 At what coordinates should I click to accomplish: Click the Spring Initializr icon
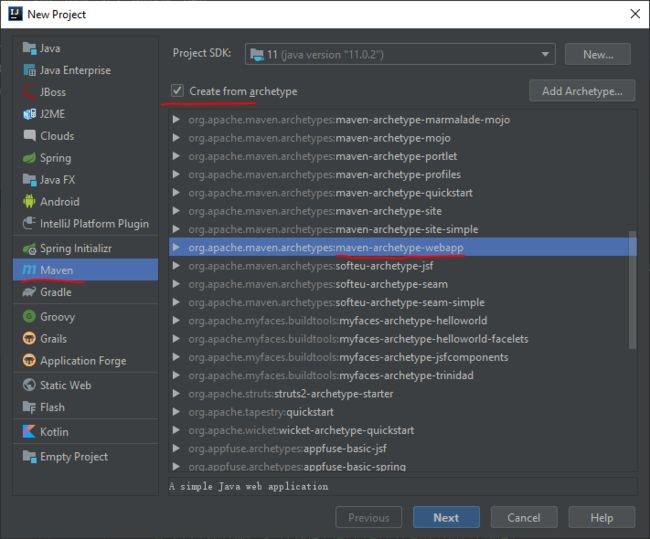click(29, 248)
